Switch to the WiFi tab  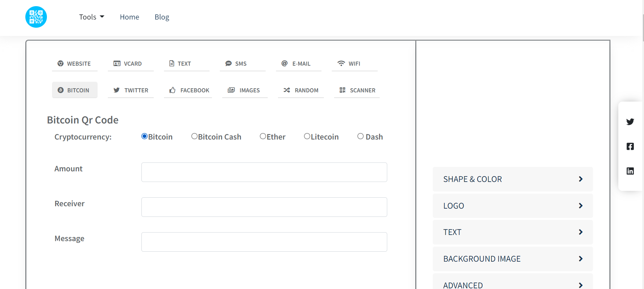(354, 64)
